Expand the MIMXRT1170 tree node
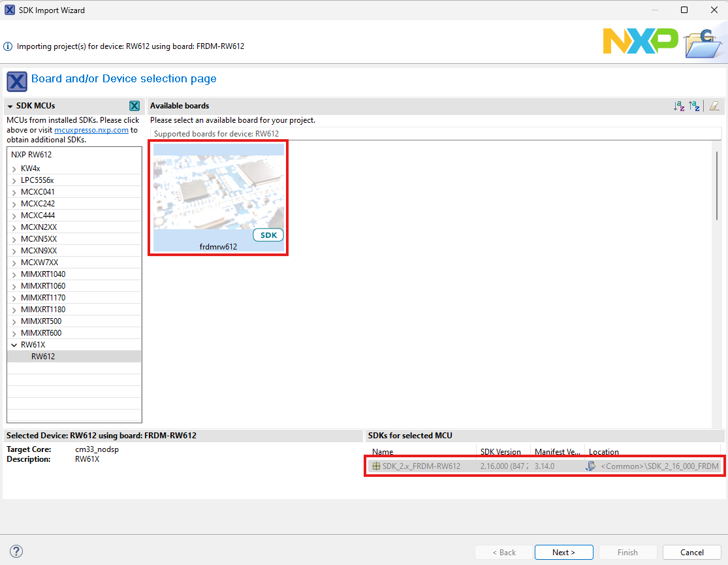 [14, 298]
